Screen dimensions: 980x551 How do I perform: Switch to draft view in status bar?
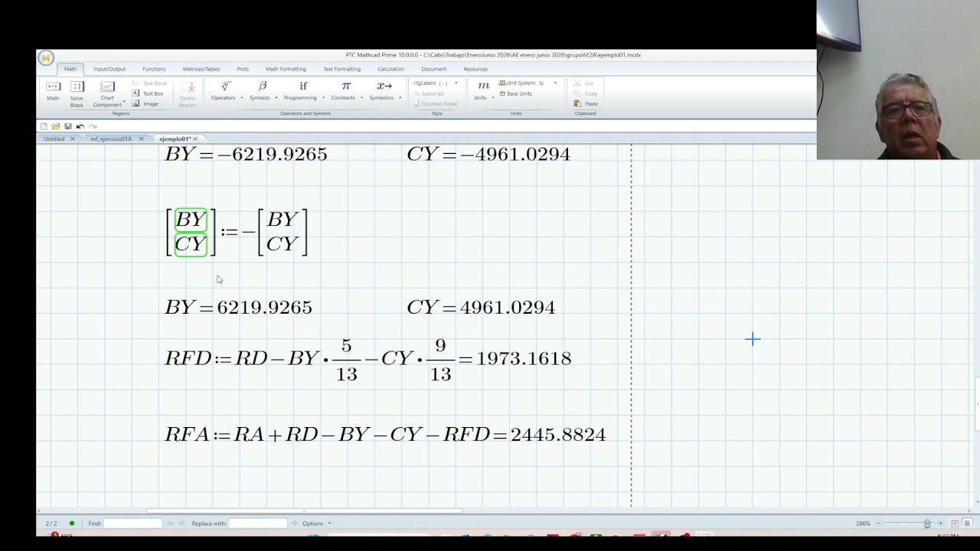[968, 523]
